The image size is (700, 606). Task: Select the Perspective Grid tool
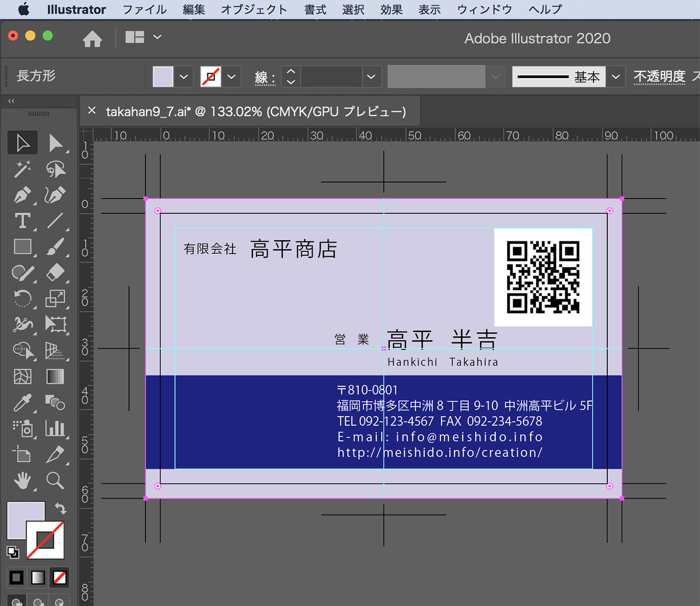56,351
